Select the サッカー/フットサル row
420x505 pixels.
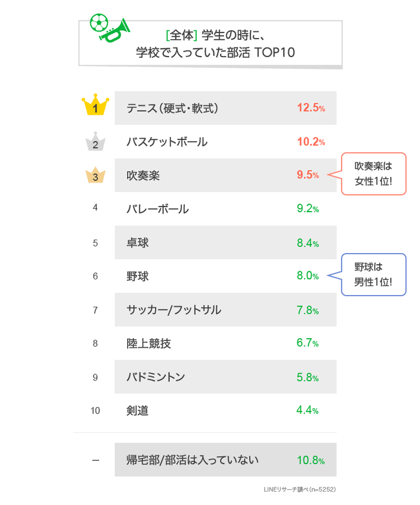(x=225, y=310)
